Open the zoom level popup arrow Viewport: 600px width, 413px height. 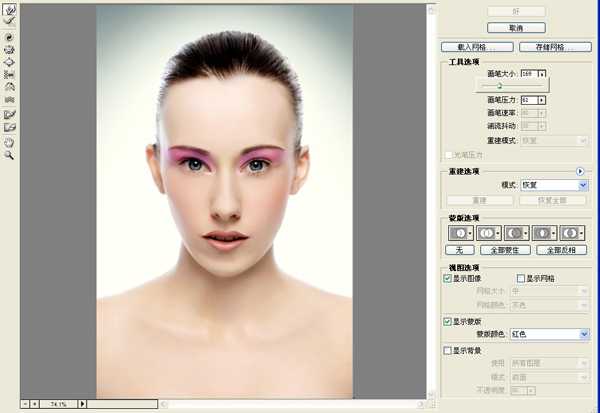click(82, 404)
